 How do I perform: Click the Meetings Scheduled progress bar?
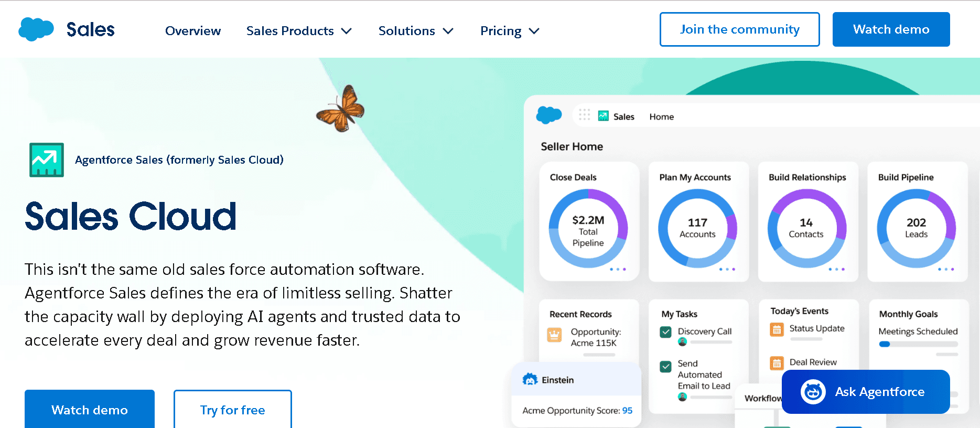(918, 344)
